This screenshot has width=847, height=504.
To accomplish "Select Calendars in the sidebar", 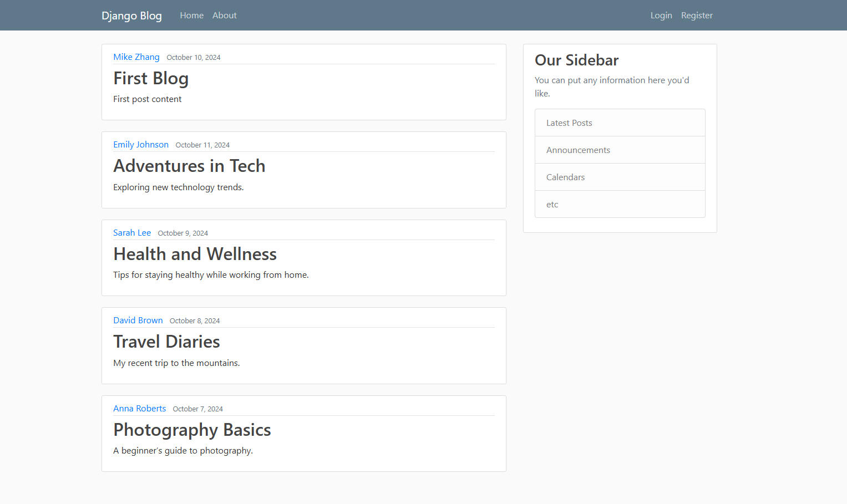I will [x=565, y=177].
